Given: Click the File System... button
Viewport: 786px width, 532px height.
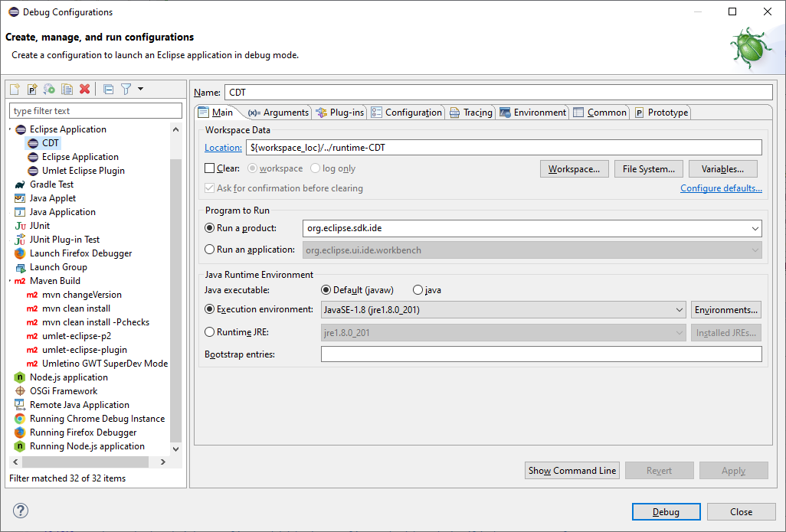Looking at the screenshot, I should pos(649,169).
